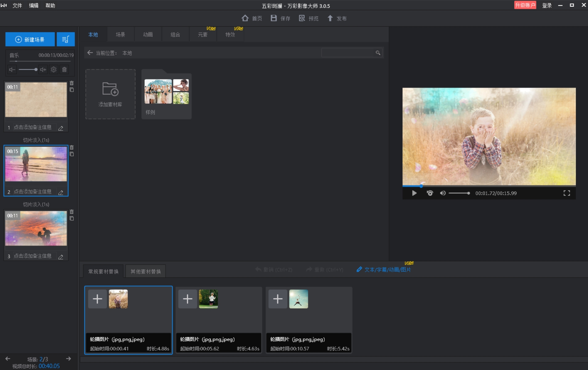Open the 文件 menu
Screen dimensions: 588x370
click(17, 5)
